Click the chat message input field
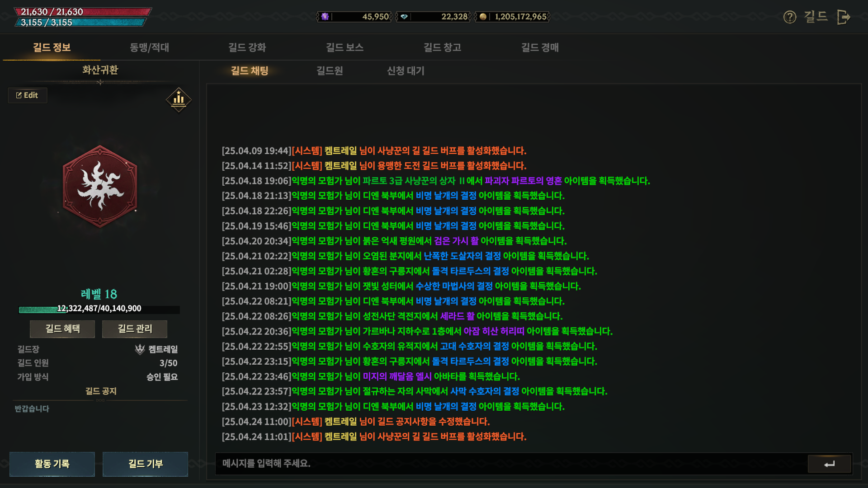 tap(511, 464)
